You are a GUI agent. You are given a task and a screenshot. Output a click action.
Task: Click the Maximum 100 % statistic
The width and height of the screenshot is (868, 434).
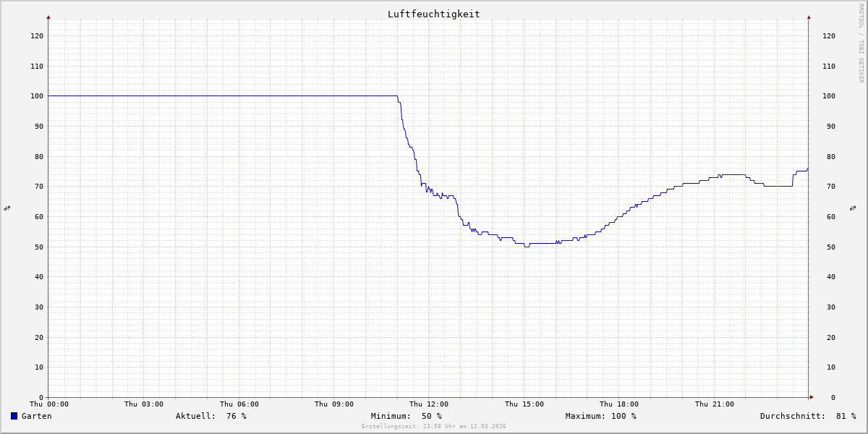(x=600, y=416)
